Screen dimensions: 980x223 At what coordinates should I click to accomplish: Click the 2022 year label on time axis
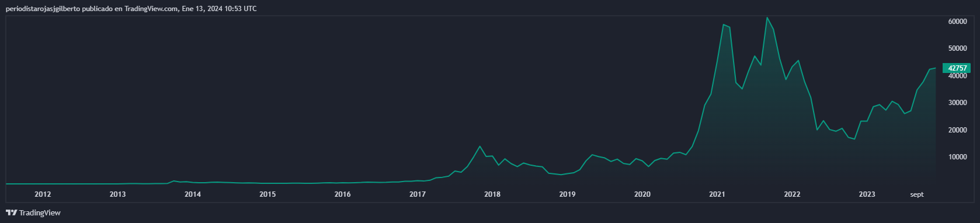792,194
